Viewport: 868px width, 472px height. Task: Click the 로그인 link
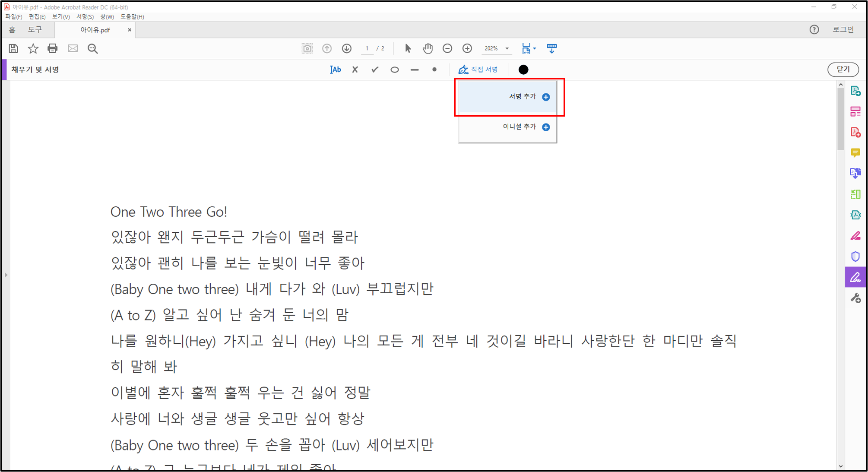coord(843,29)
